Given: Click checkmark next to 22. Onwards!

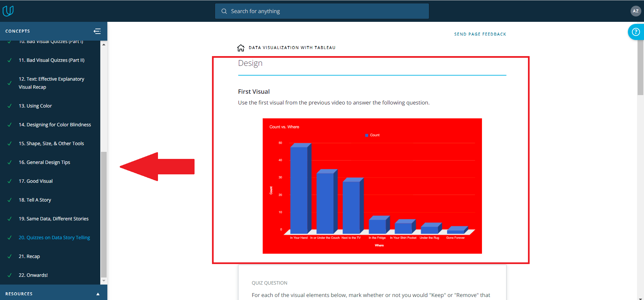Looking at the screenshot, I should pos(10,275).
